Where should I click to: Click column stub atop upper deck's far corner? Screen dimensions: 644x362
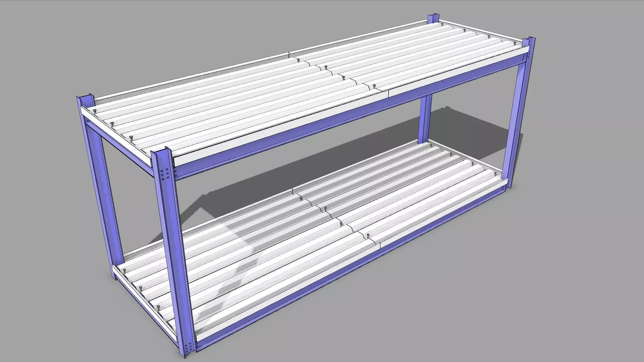pyautogui.click(x=433, y=18)
